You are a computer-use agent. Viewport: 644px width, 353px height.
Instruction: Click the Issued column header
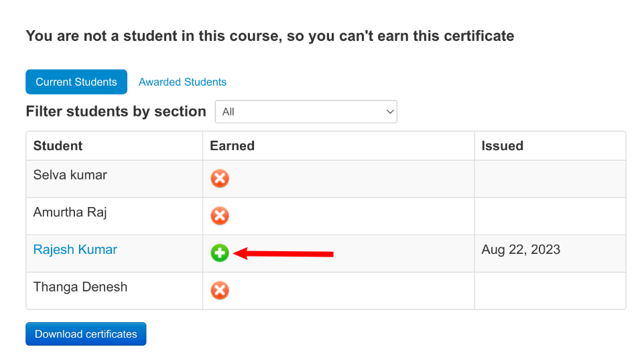(x=503, y=145)
